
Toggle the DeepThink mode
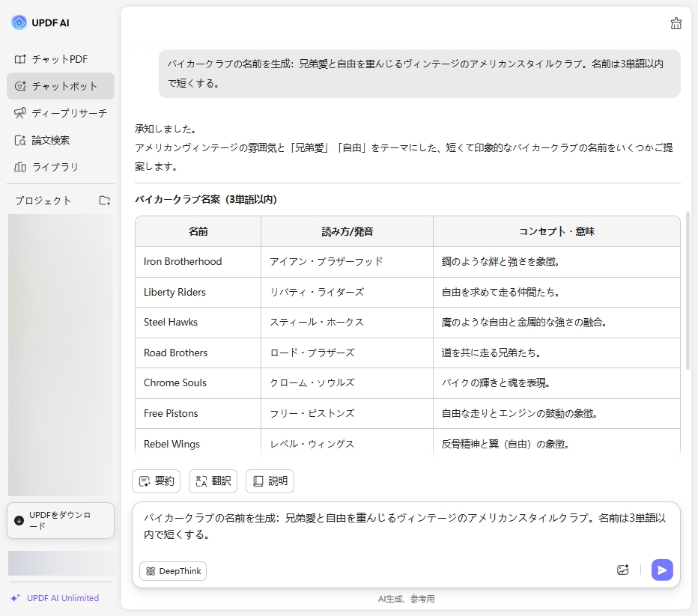[173, 571]
